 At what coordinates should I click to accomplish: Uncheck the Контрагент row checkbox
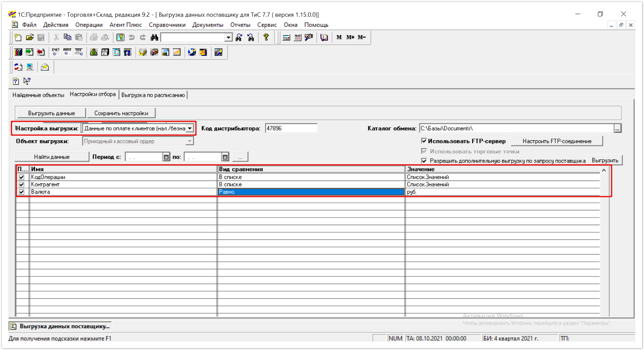(22, 184)
